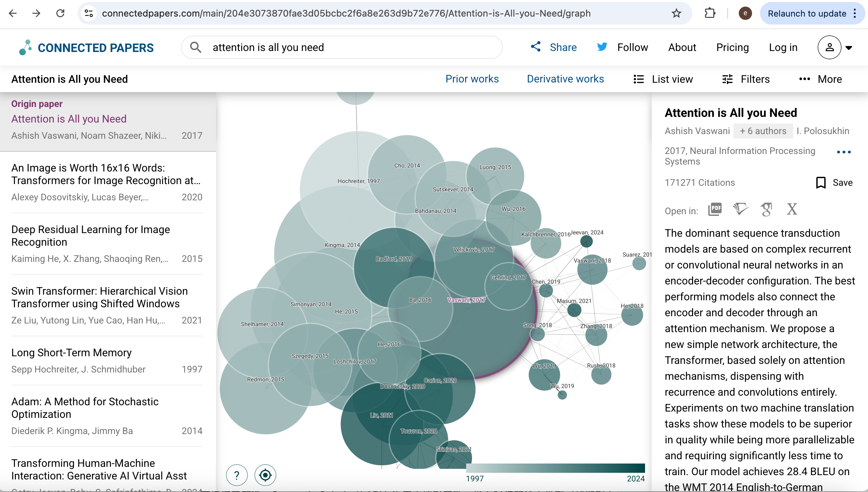
Task: Click the 1997–2024 year color gradient bar
Action: pos(555,468)
